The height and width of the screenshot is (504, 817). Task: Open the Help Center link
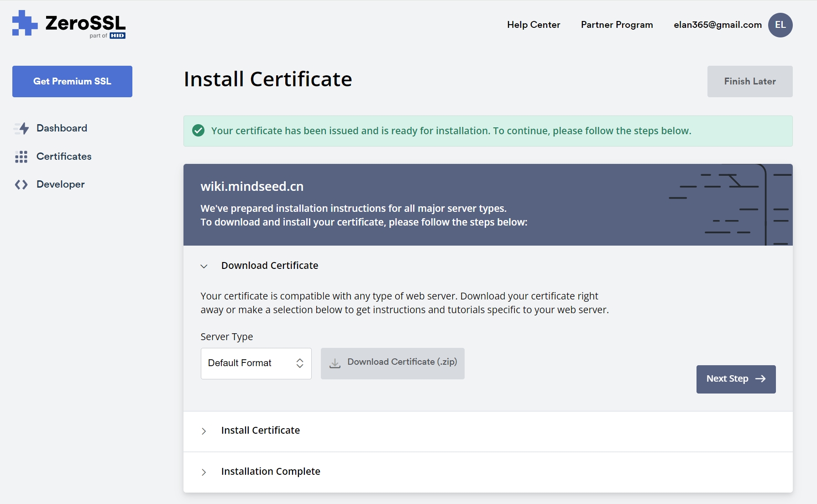pos(534,25)
